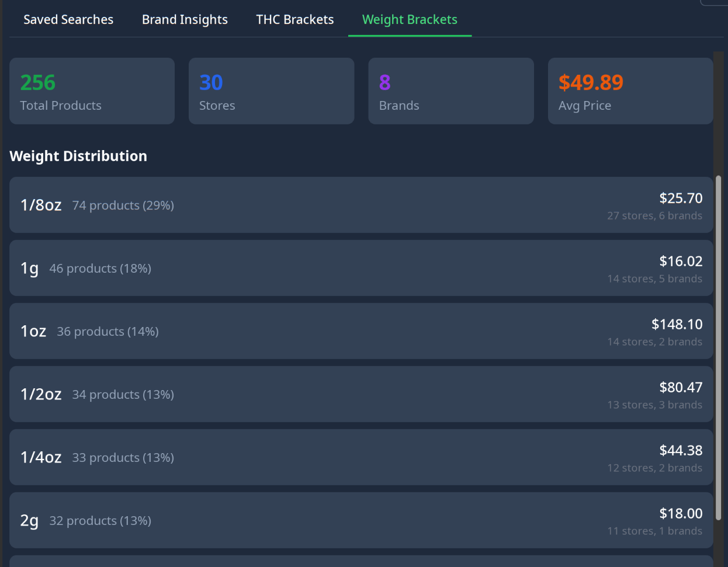
Task: Click the 256 Total Products card
Action: 92,91
